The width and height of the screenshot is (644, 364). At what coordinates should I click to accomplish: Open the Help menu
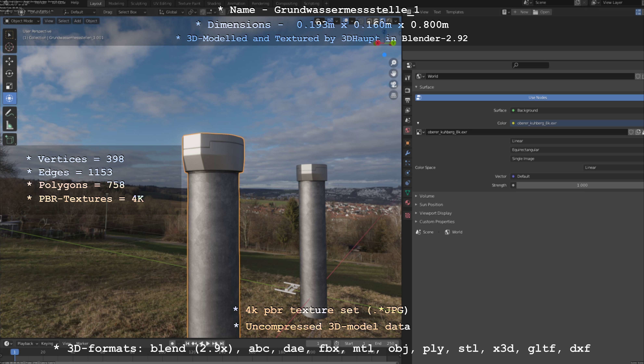pos(75,3)
